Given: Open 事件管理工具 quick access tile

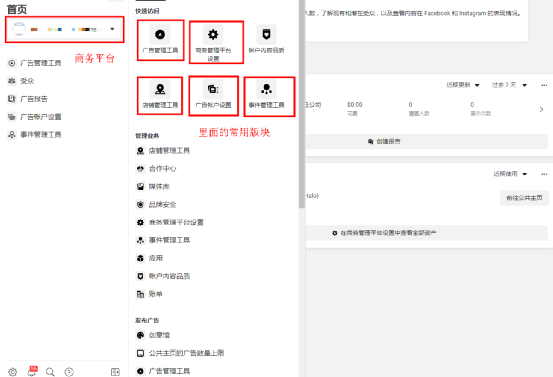Looking at the screenshot, I should tap(269, 96).
